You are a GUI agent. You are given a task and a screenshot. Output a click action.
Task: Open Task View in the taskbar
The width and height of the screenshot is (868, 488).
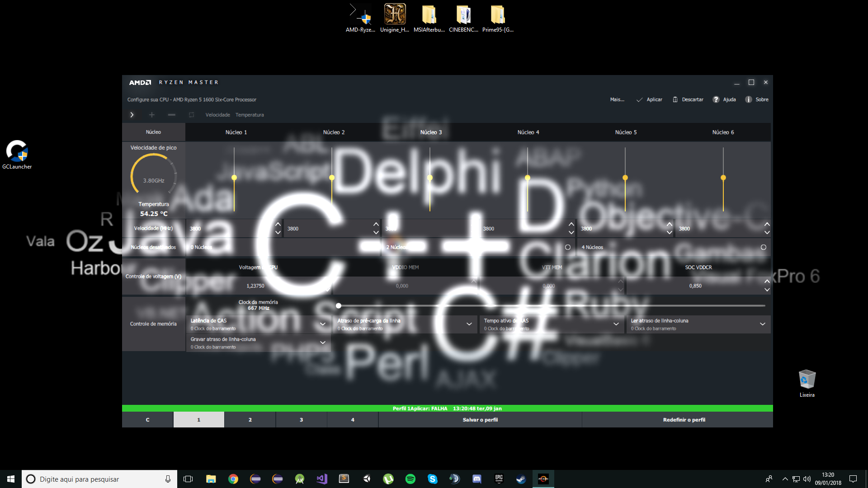188,479
